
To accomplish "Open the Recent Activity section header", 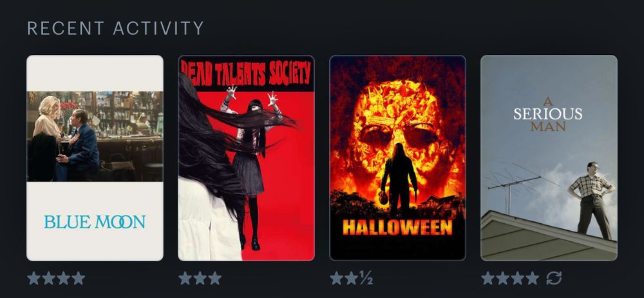I will (115, 28).
